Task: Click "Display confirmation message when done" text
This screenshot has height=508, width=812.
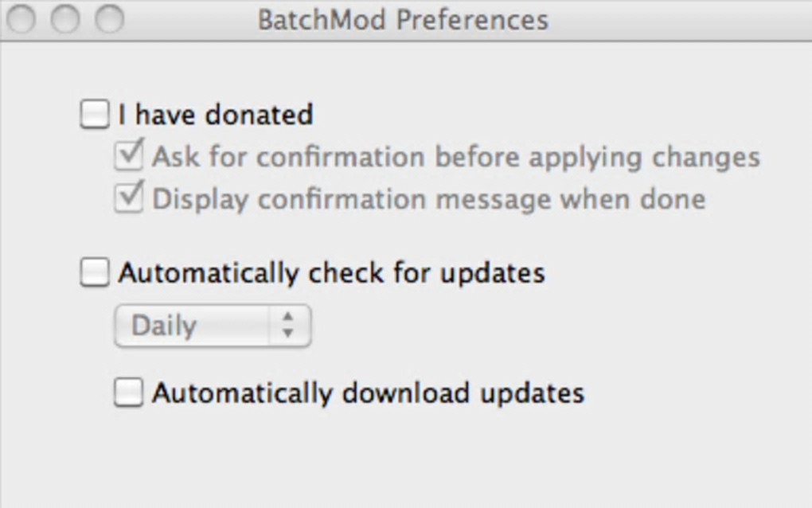Action: (x=428, y=198)
